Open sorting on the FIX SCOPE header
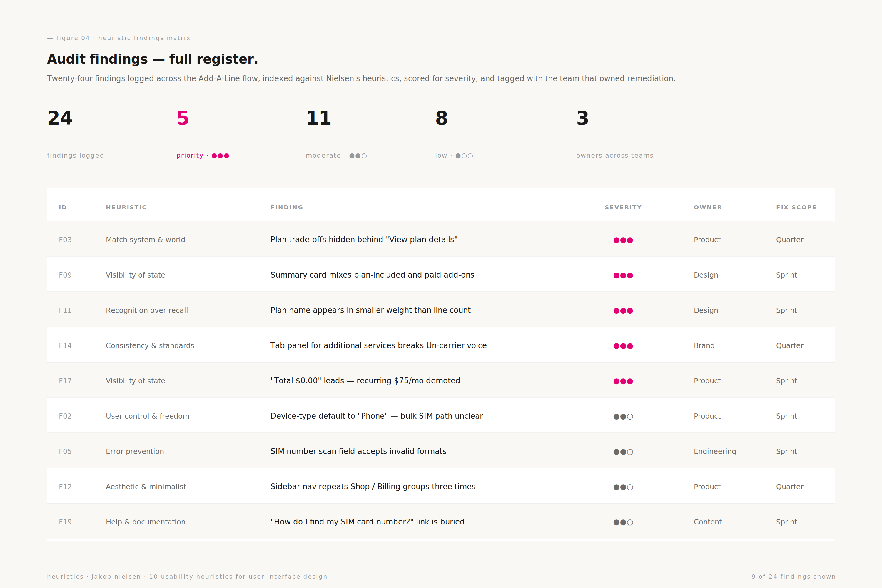Viewport: 882px width, 588px height. pyautogui.click(x=796, y=207)
